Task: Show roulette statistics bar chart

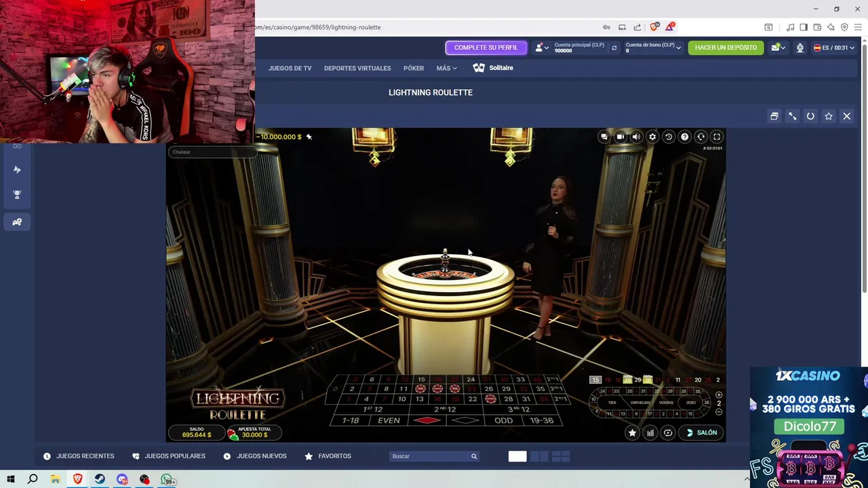Action: (x=650, y=432)
